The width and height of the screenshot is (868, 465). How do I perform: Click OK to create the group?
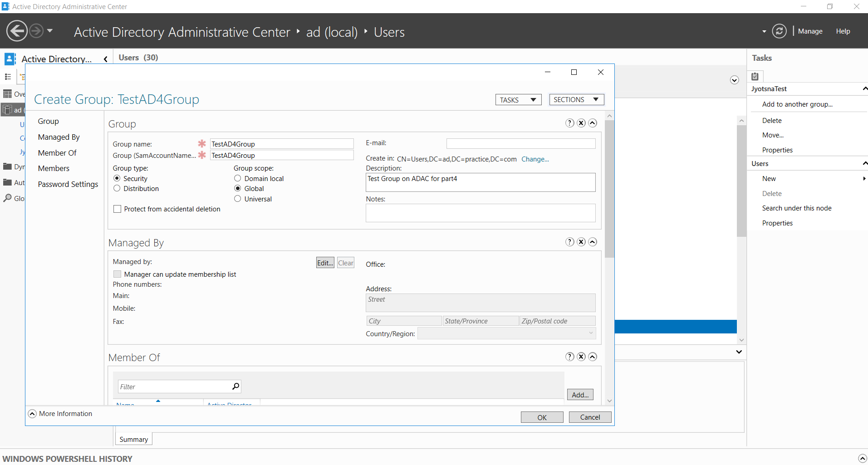coord(542,417)
